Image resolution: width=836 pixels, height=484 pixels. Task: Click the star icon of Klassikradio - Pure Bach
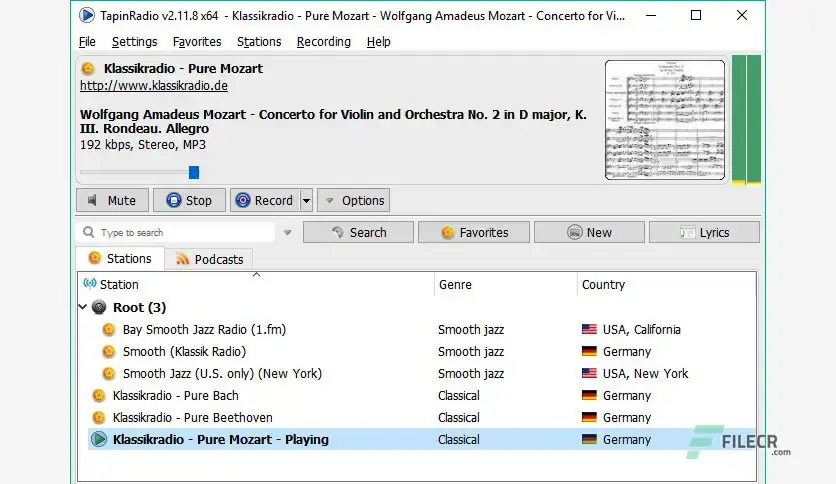coord(99,396)
